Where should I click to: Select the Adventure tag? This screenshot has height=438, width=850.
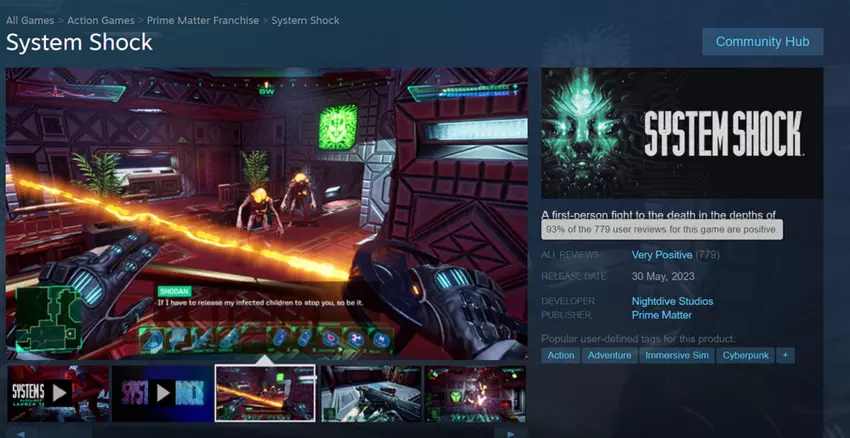coord(609,355)
